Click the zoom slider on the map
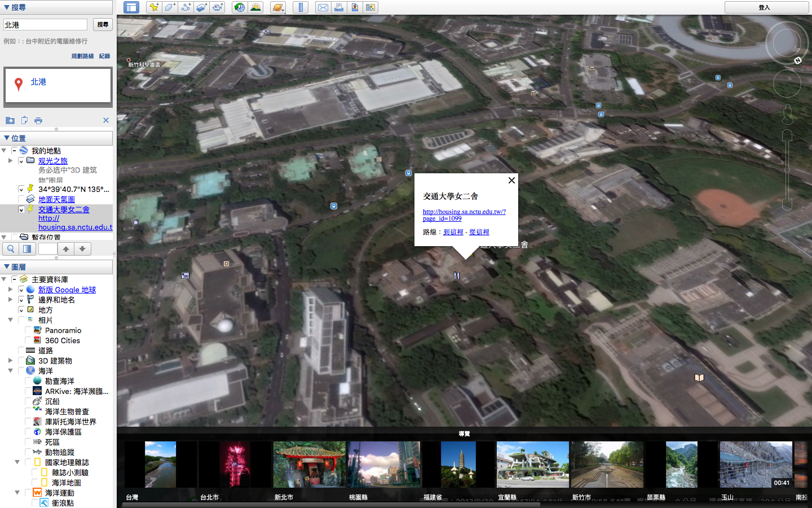The width and height of the screenshot is (812, 508). click(787, 170)
